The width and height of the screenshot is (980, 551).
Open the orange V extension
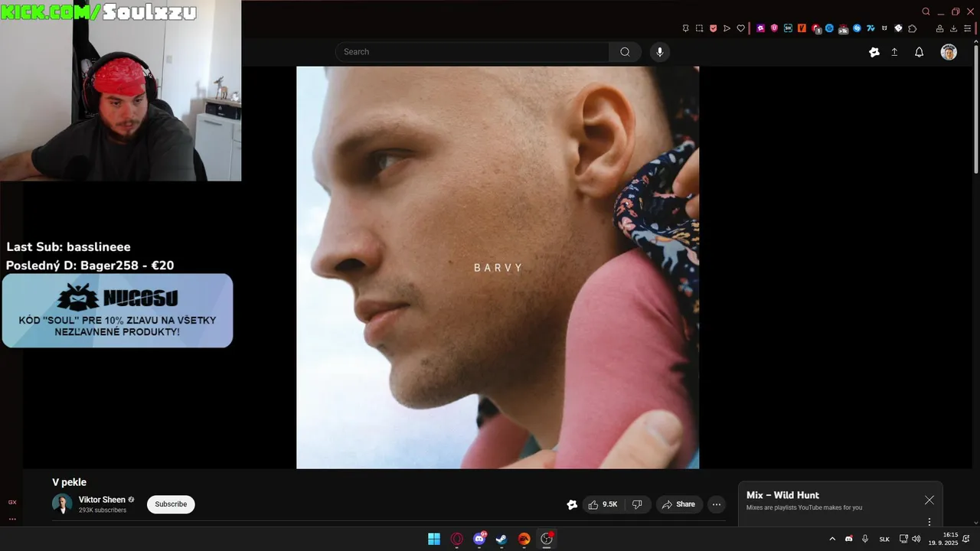[x=802, y=28]
